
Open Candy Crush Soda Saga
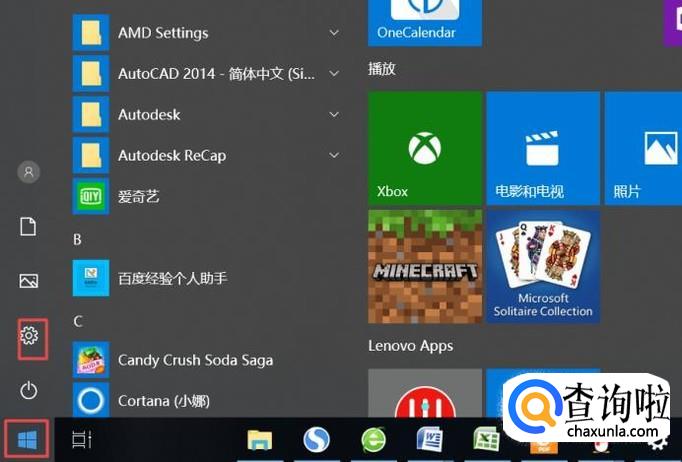pos(195,360)
